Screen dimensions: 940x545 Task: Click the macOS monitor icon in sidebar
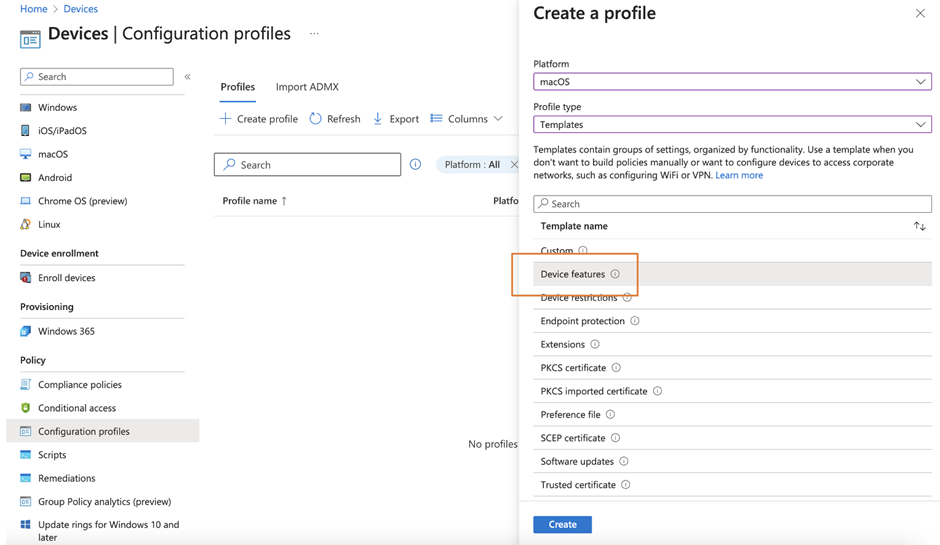click(25, 154)
